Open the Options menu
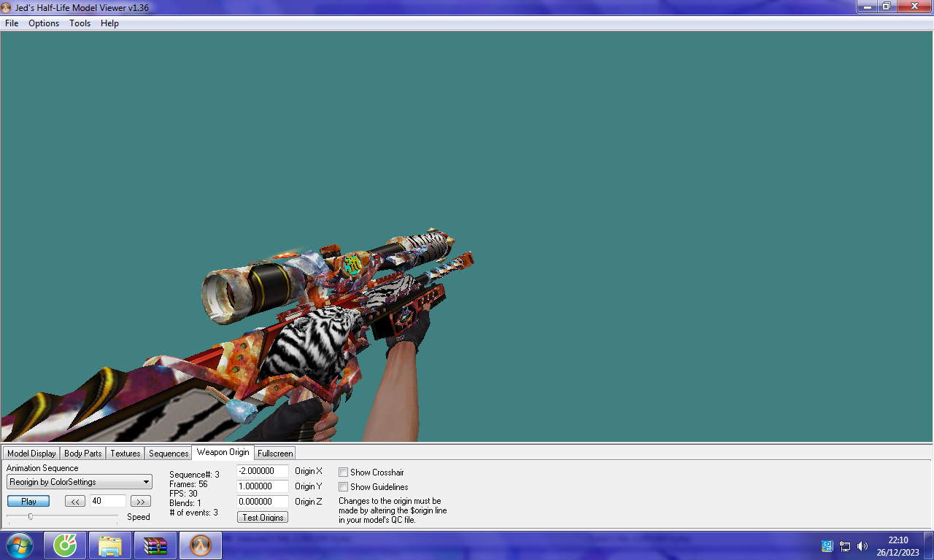The height and width of the screenshot is (560, 934). (44, 23)
